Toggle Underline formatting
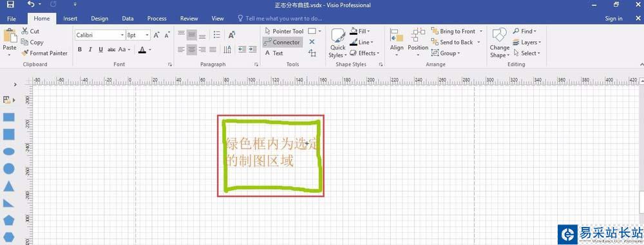The width and height of the screenshot is (644, 245). pos(100,50)
